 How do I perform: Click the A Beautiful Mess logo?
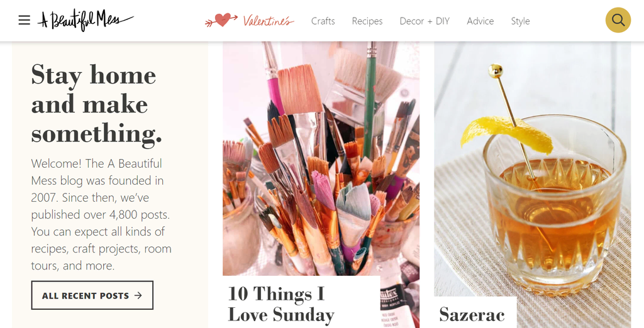(x=86, y=20)
